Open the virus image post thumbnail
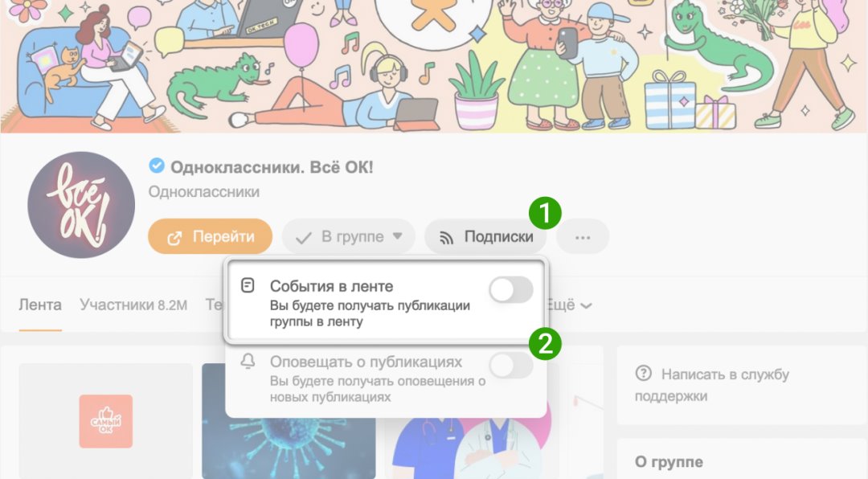The height and width of the screenshot is (479, 868). tap(289, 421)
